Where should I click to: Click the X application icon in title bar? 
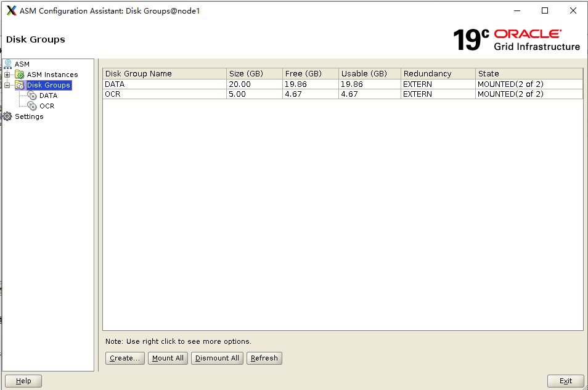pos(12,10)
